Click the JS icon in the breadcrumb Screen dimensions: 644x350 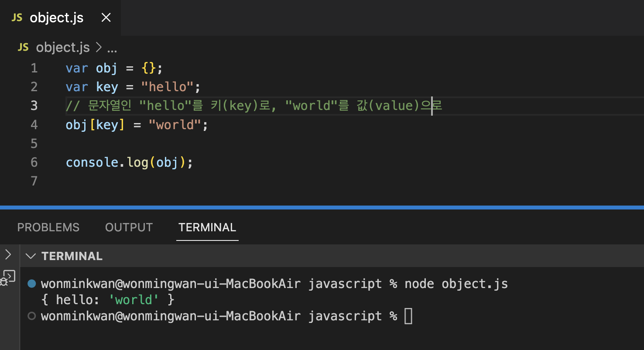coord(23,47)
